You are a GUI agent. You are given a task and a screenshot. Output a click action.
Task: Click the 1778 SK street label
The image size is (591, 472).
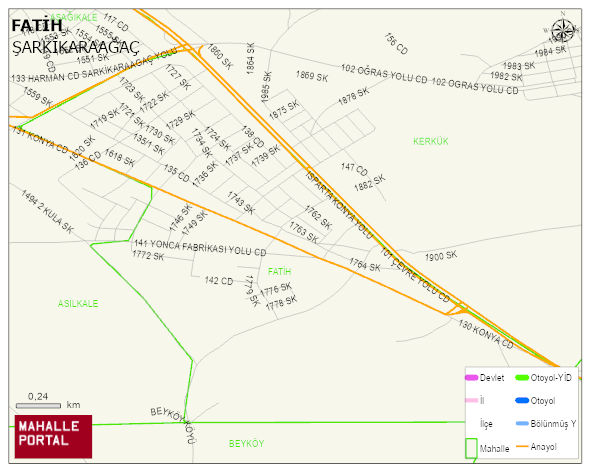[x=282, y=303]
